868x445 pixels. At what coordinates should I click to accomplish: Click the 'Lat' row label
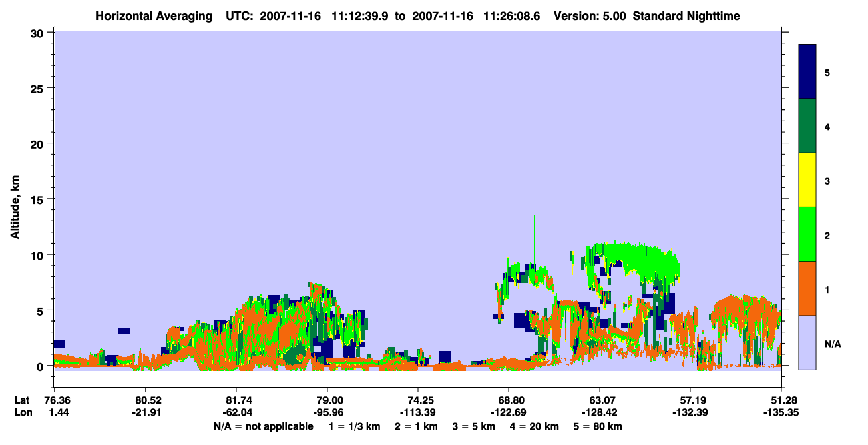pos(21,400)
